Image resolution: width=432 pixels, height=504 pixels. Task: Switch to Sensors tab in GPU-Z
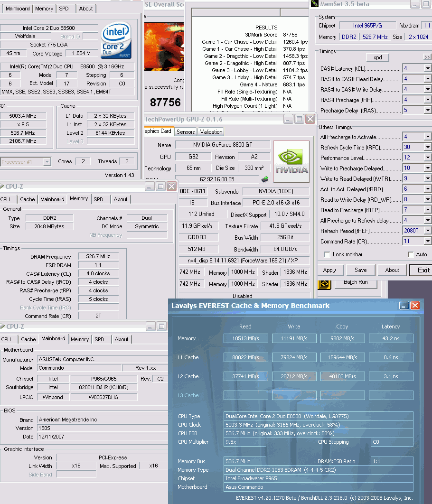click(186, 132)
